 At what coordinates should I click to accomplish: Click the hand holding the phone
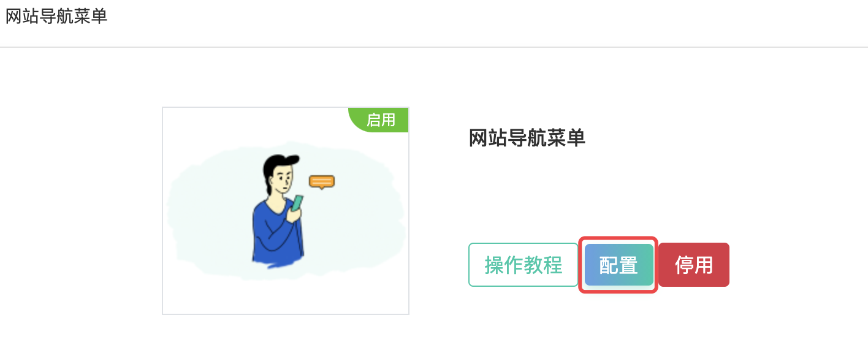[294, 214]
